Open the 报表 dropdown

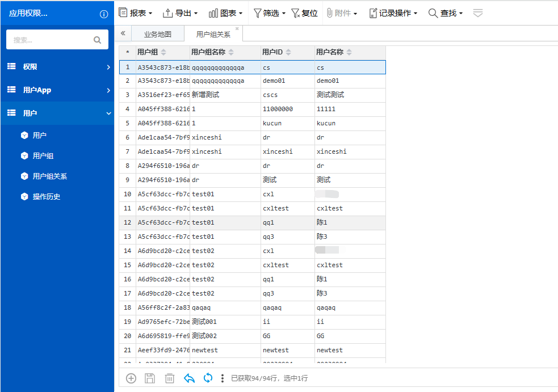point(136,13)
